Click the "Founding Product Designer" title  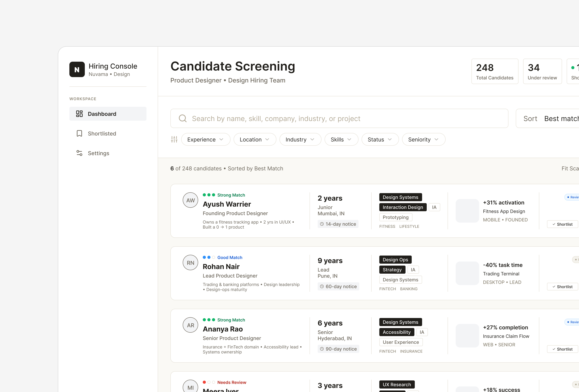[x=235, y=213]
